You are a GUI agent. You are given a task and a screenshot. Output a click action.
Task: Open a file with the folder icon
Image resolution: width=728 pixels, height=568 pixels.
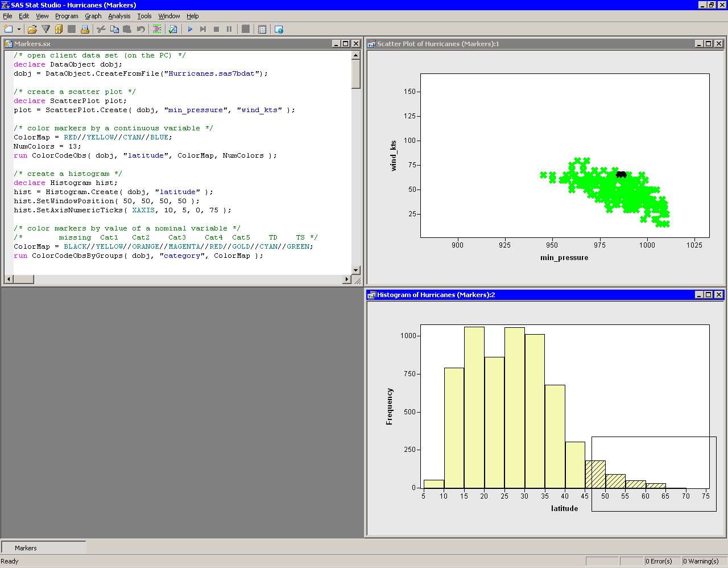click(x=32, y=29)
